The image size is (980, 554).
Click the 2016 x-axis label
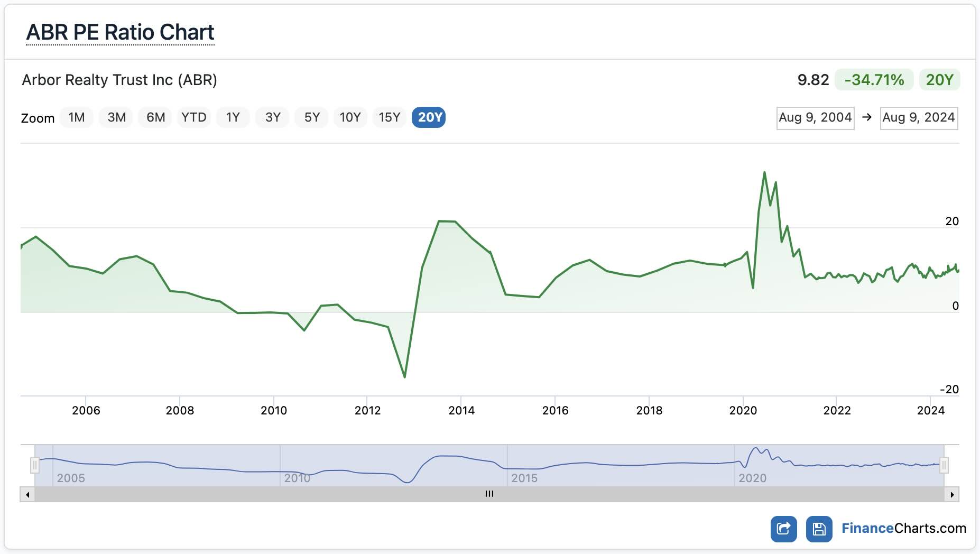pos(555,410)
